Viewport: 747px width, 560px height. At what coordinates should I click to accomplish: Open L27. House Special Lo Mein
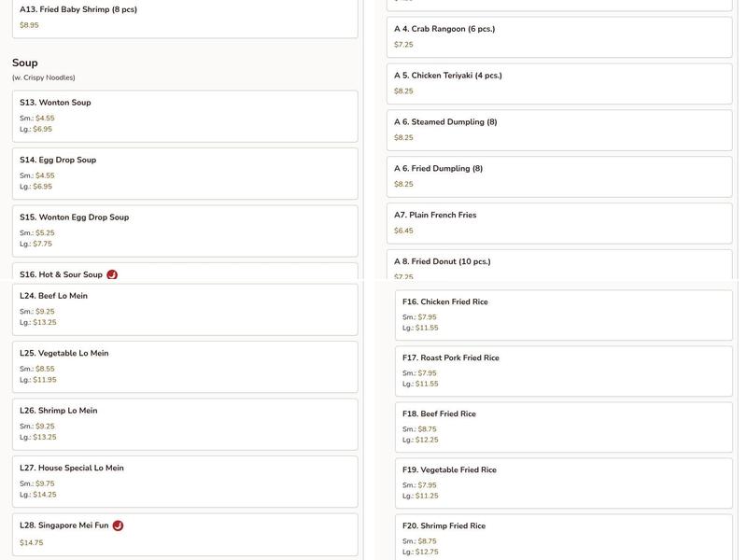(x=185, y=481)
